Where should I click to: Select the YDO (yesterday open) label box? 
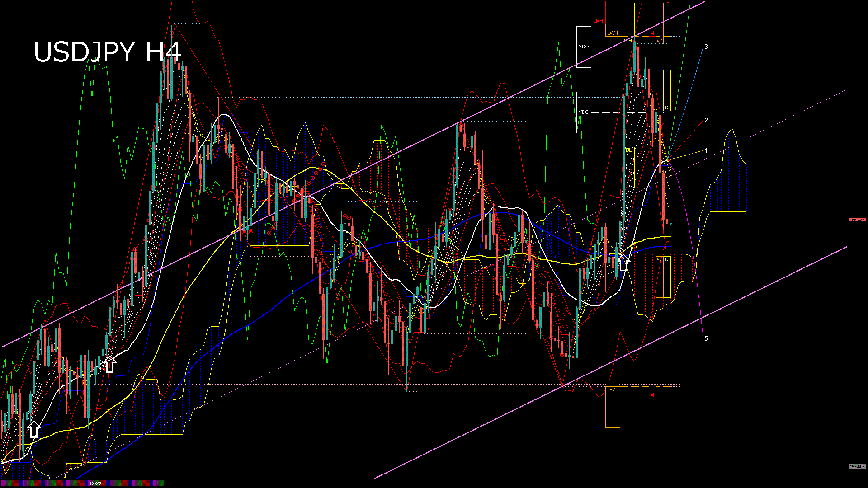pyautogui.click(x=584, y=46)
